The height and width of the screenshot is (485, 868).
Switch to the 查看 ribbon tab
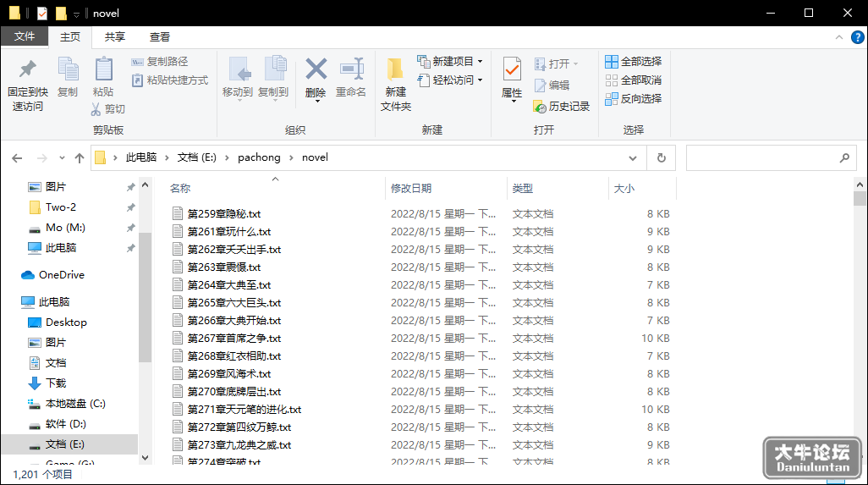pyautogui.click(x=159, y=37)
